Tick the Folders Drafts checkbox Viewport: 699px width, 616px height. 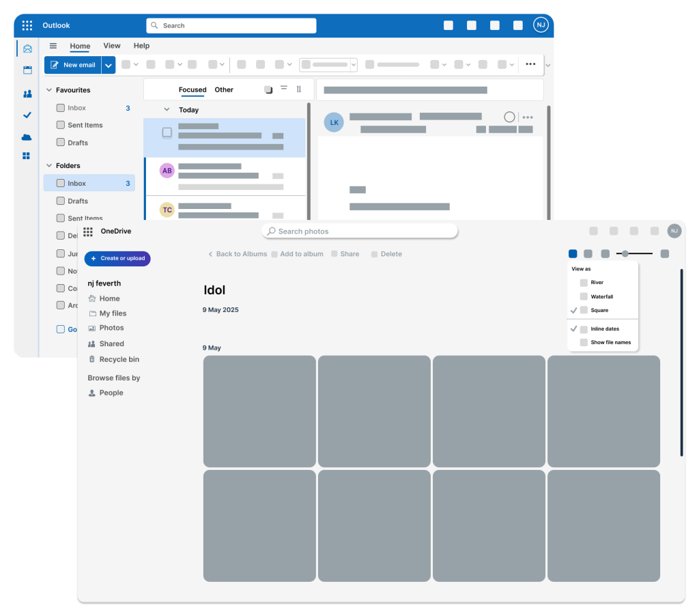point(61,201)
